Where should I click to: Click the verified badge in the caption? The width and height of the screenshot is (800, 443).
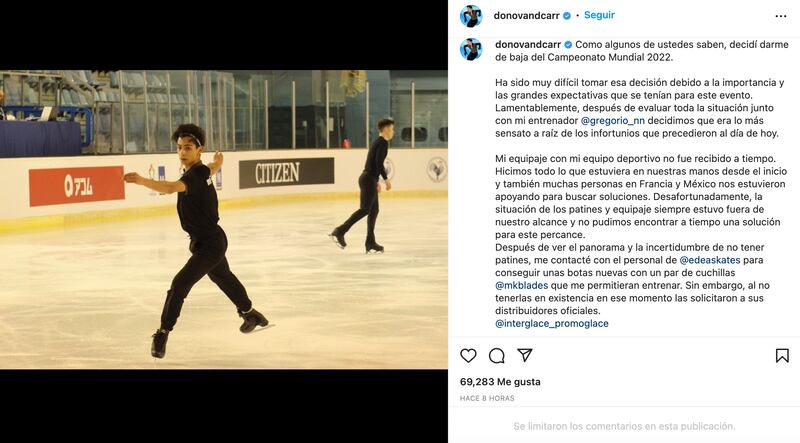568,45
